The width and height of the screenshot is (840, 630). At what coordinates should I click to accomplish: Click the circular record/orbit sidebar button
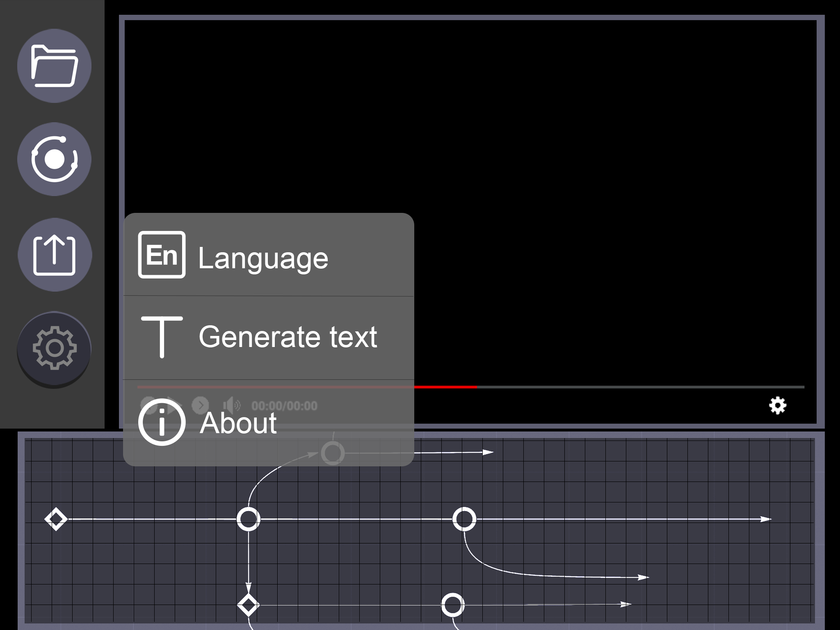(x=54, y=159)
